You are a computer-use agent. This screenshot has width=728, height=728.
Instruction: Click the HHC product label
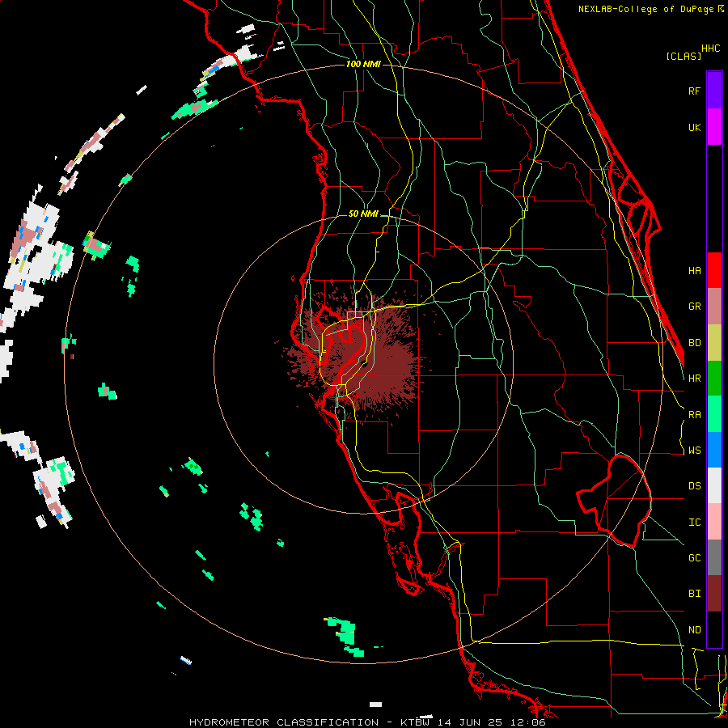pyautogui.click(x=710, y=49)
